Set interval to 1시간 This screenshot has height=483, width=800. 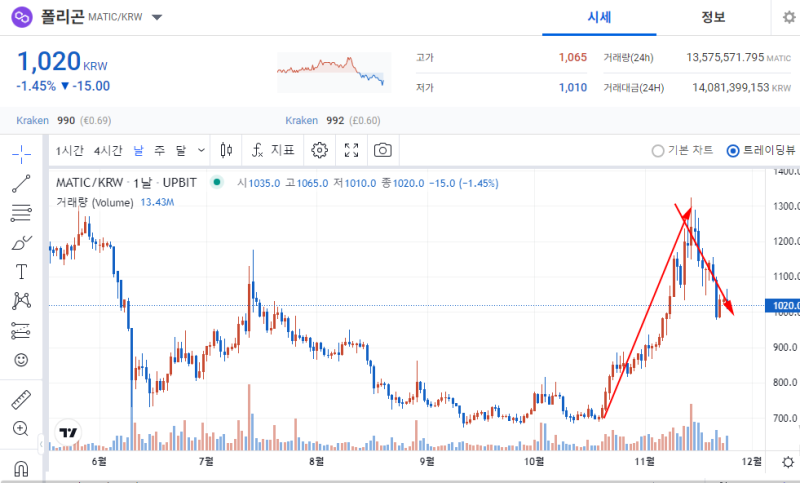tap(69, 150)
